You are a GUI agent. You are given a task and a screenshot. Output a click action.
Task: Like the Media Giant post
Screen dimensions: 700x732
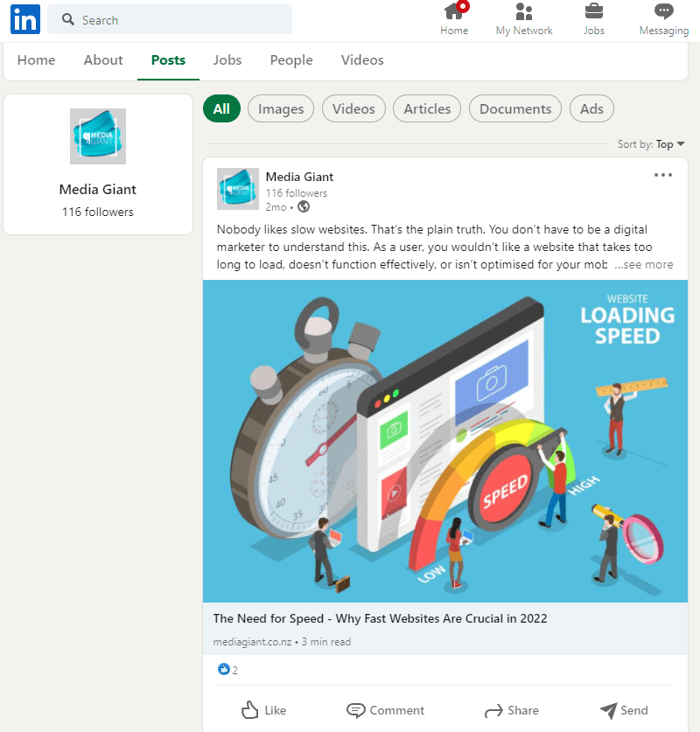[x=264, y=710]
